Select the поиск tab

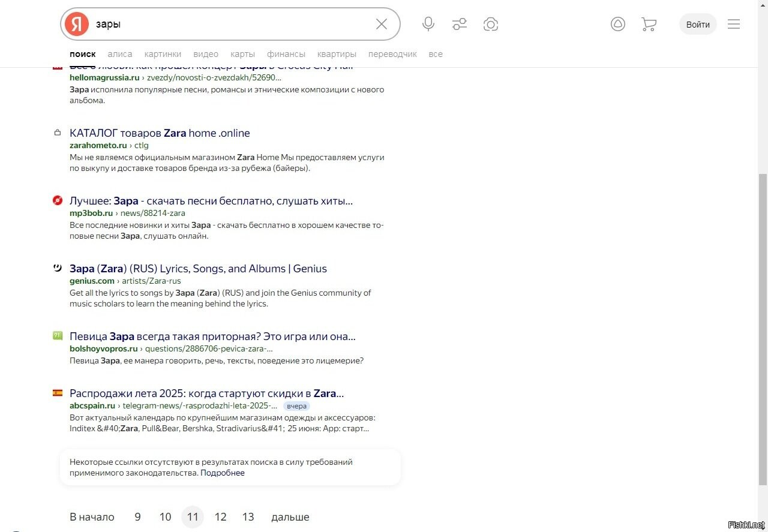[x=83, y=54]
